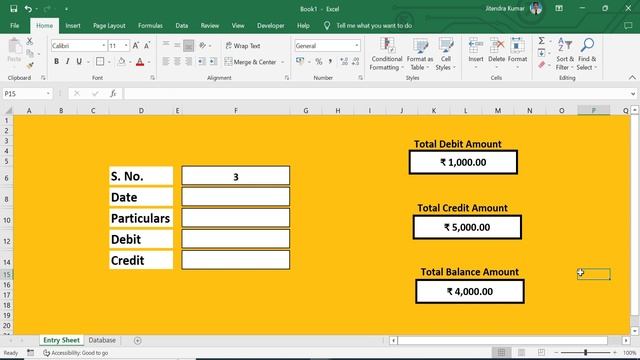Zoom in with the plus button
640x360 pixels.
pyautogui.click(x=615, y=352)
